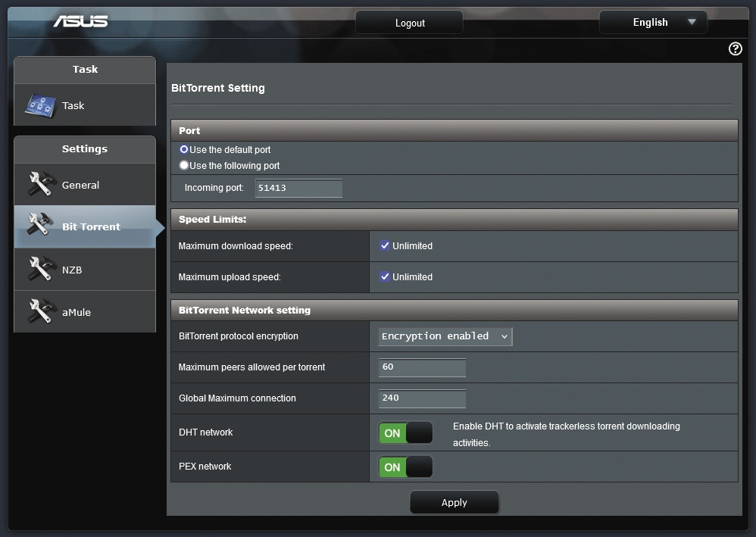This screenshot has width=756, height=537.
Task: Click the Task section header
Action: [85, 70]
